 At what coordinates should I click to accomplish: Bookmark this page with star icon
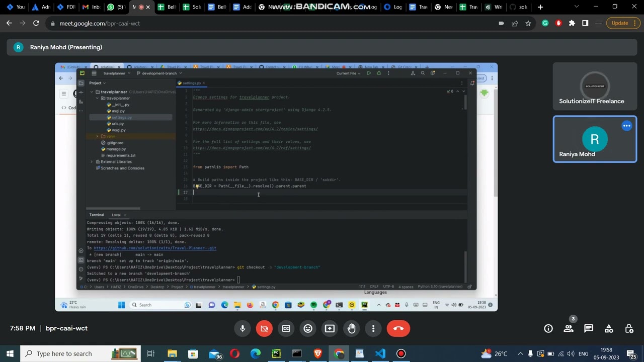[528, 23]
